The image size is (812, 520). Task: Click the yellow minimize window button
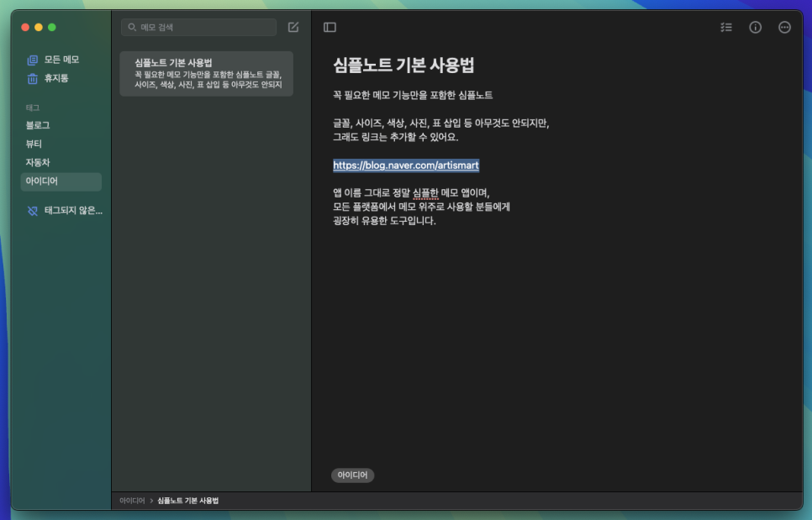click(x=39, y=28)
